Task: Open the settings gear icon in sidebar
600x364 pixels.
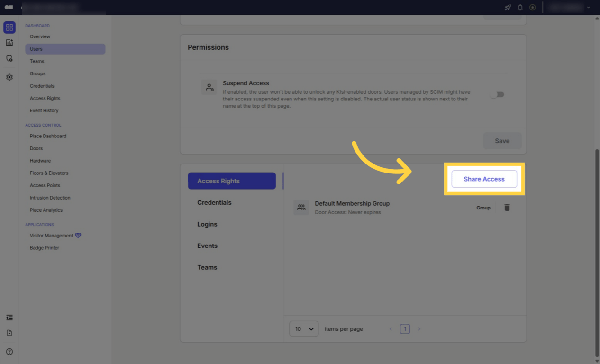Action: (x=9, y=77)
